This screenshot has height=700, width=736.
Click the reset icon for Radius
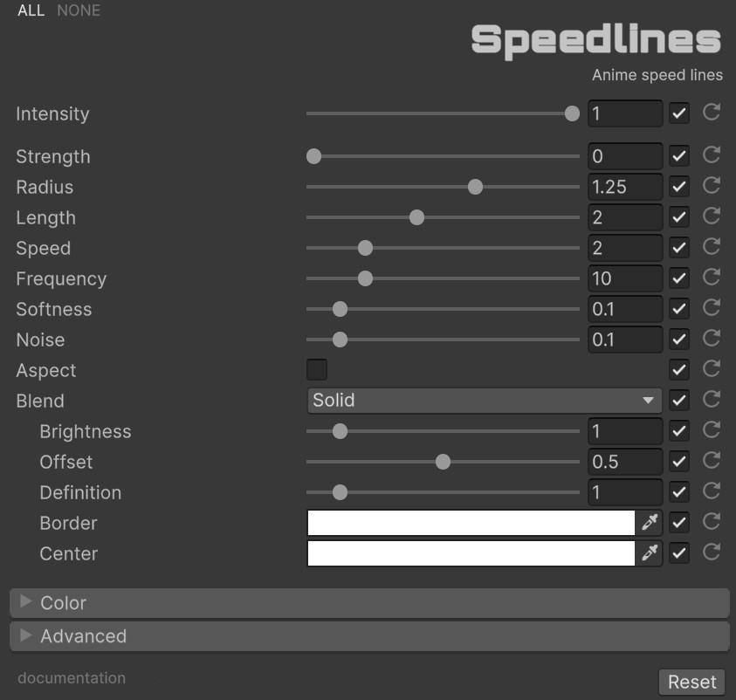[712, 186]
